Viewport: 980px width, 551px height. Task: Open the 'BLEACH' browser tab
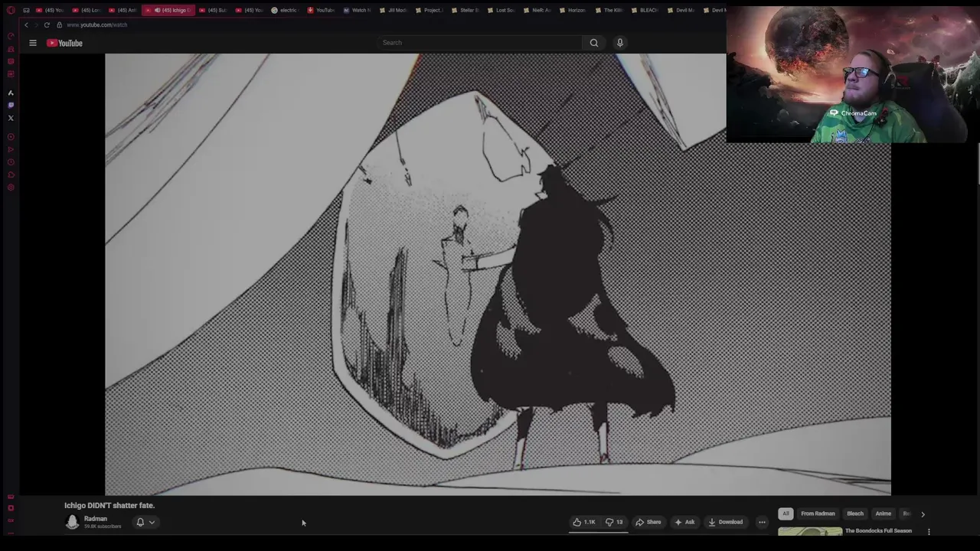(645, 10)
